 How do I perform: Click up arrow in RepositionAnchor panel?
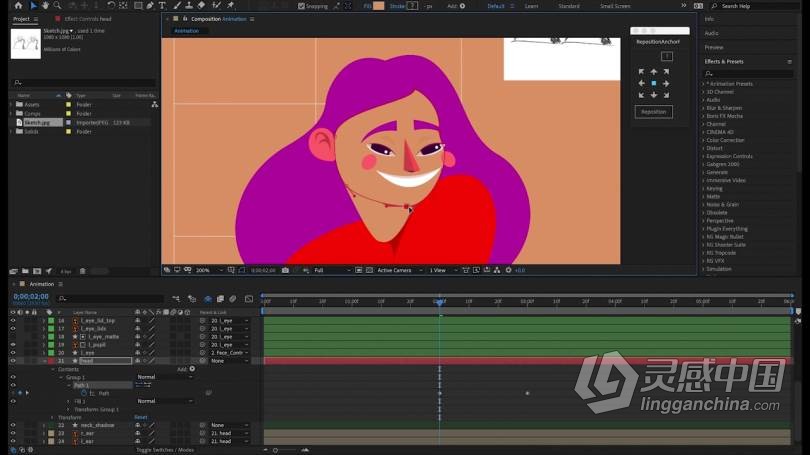[x=654, y=72]
